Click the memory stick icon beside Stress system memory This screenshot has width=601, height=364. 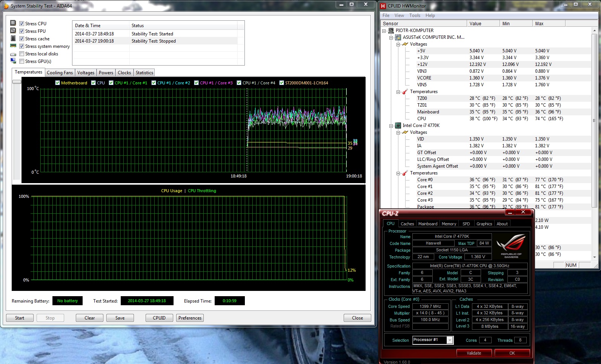13,46
